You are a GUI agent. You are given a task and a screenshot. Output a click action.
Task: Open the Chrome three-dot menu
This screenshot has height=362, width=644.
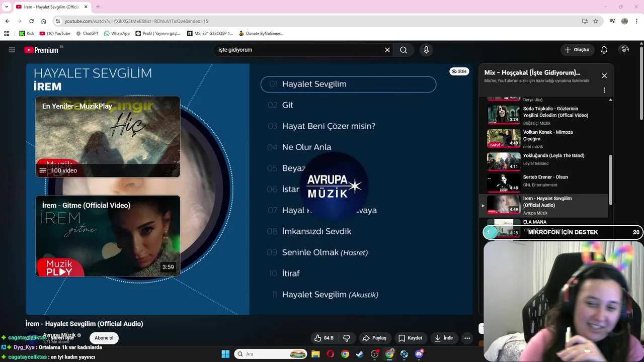(636, 21)
